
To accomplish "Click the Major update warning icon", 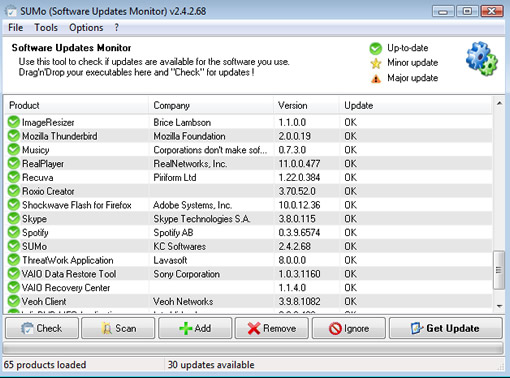I will 376,79.
